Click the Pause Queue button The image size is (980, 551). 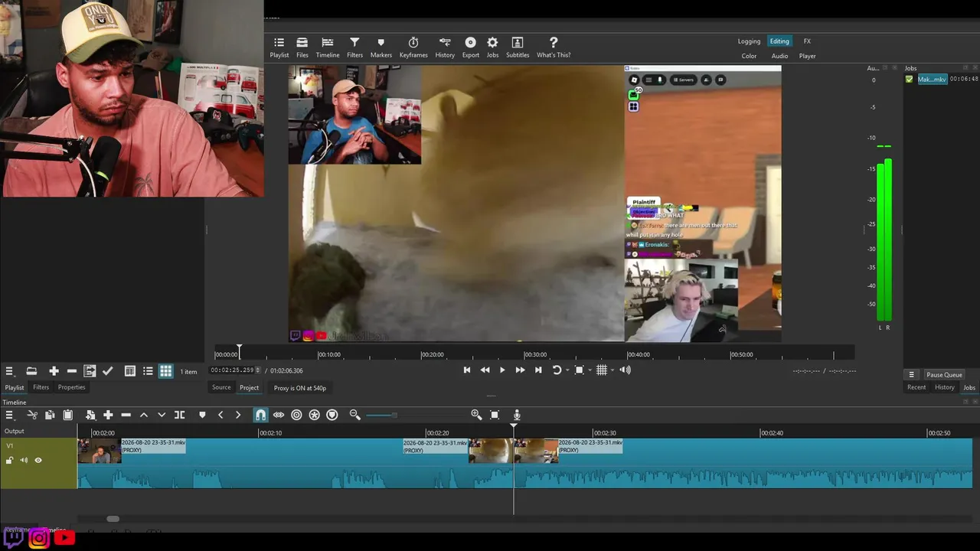(x=944, y=375)
